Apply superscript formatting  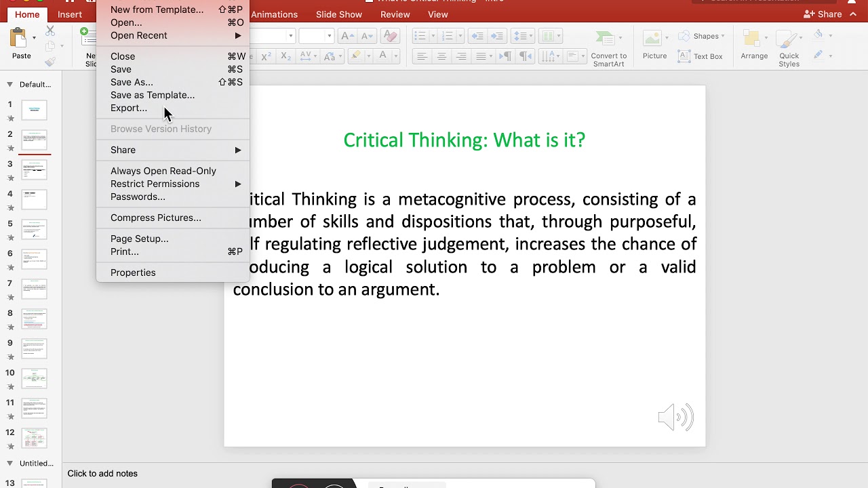pos(267,56)
